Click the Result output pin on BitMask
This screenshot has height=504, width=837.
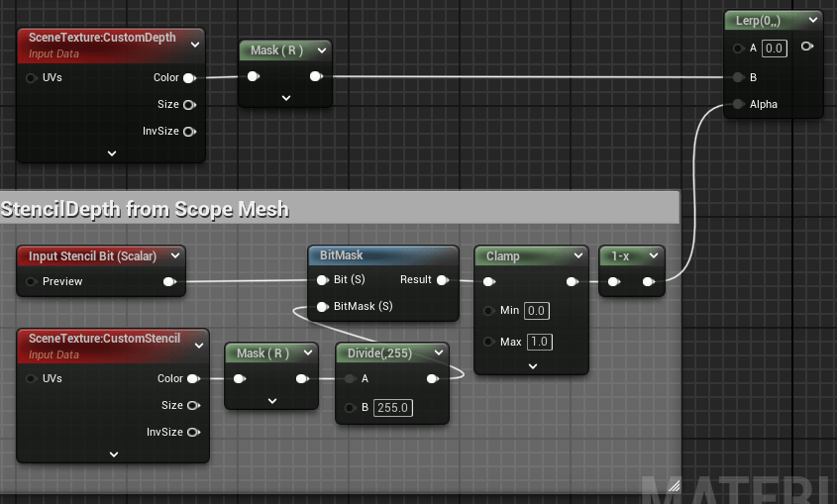point(442,280)
